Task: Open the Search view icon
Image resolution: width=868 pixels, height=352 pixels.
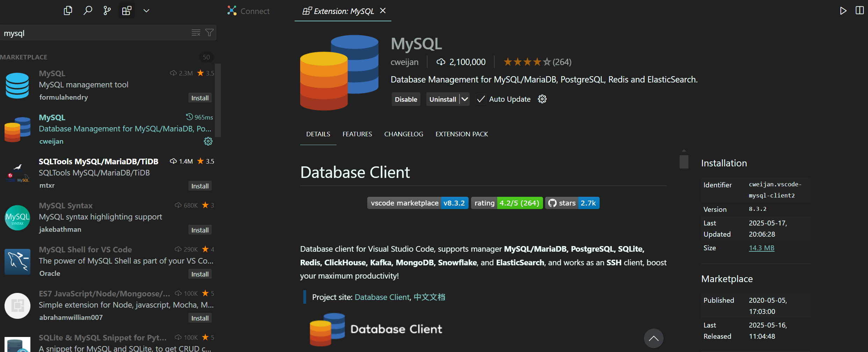Action: click(88, 11)
